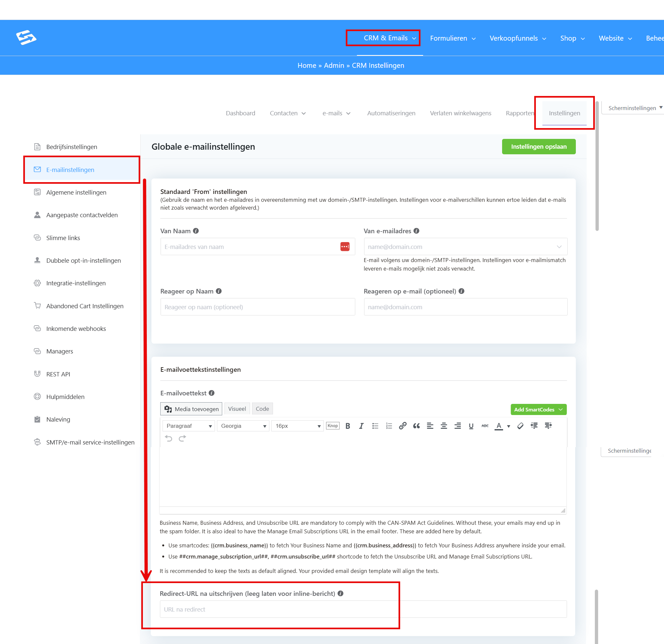Insert link using the chain icon
This screenshot has width=664, height=644.
pyautogui.click(x=402, y=426)
